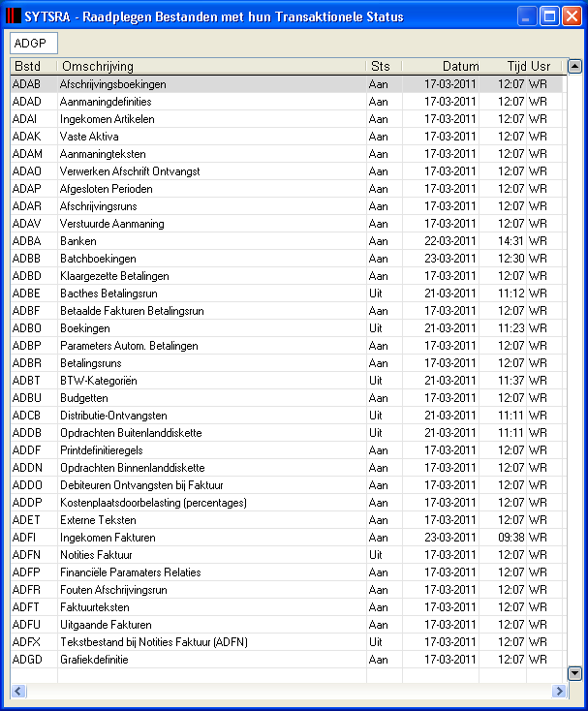
Task: Select the Batchboekingen row
Action: [x=287, y=259]
